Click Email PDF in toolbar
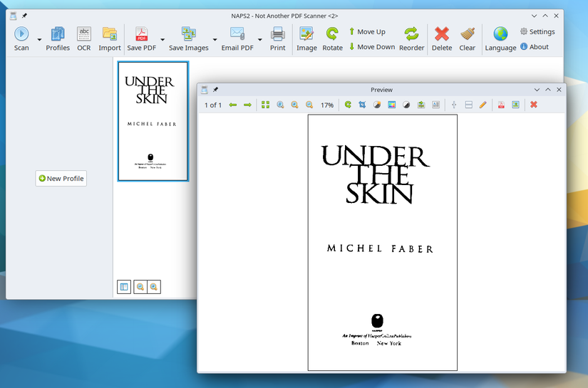588x388 pixels. coord(237,39)
